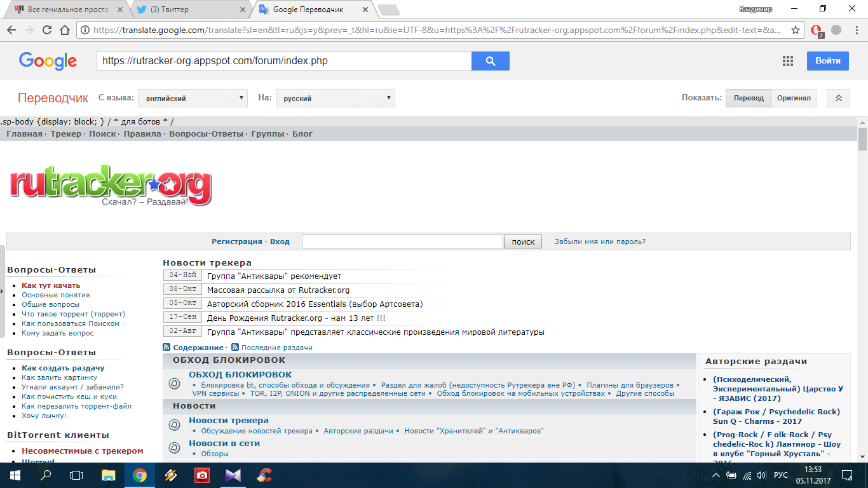The image size is (868, 488).
Task: Open Правила in the rutracker menu
Action: (x=142, y=134)
